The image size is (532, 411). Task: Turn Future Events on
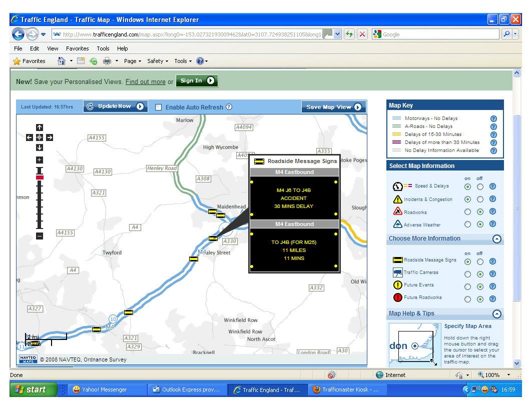pyautogui.click(x=467, y=286)
